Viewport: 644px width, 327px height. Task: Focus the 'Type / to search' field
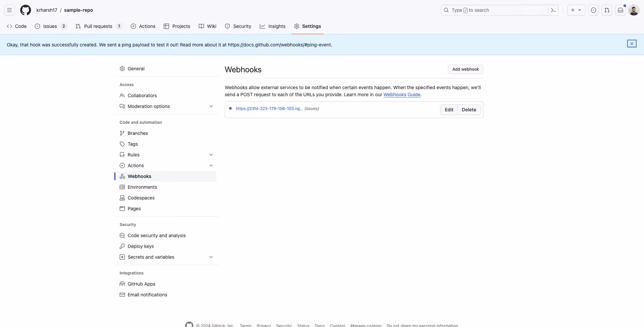click(500, 10)
